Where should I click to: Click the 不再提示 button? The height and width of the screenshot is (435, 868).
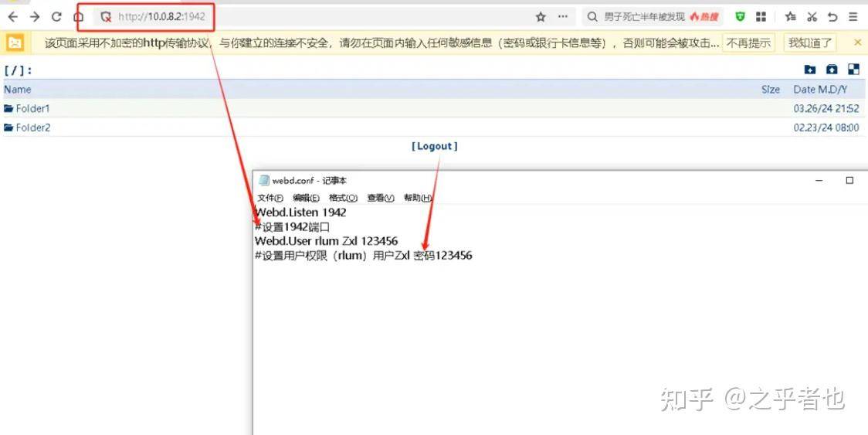pos(748,42)
